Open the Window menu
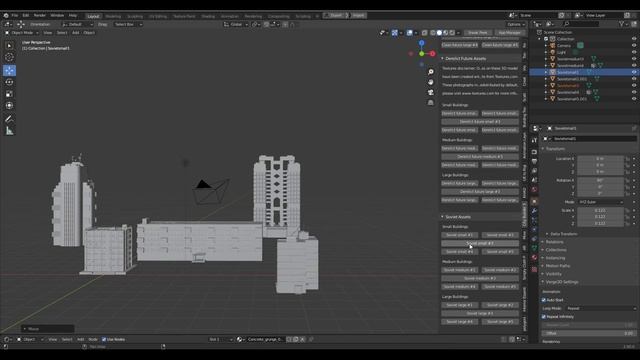640x360 pixels. [57, 16]
